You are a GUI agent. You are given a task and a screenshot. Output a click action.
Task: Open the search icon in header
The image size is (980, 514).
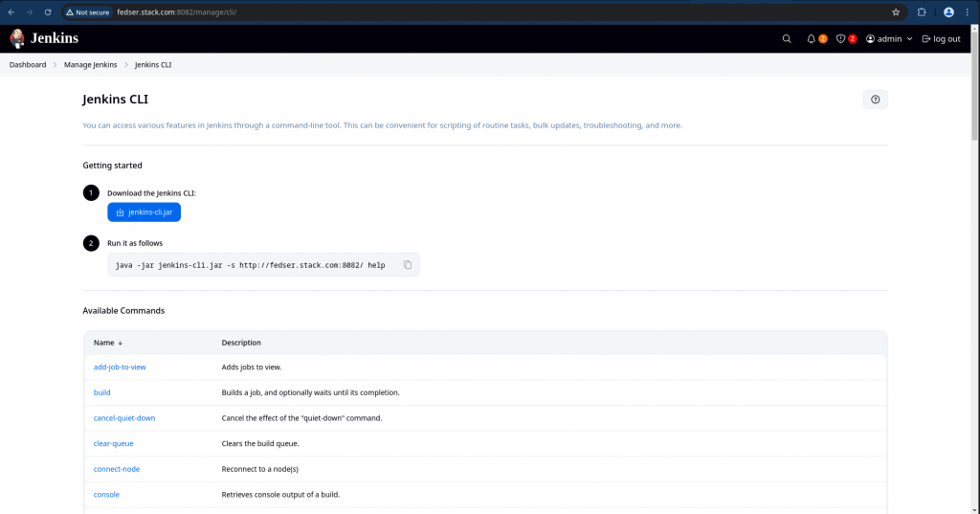pyautogui.click(x=787, y=39)
